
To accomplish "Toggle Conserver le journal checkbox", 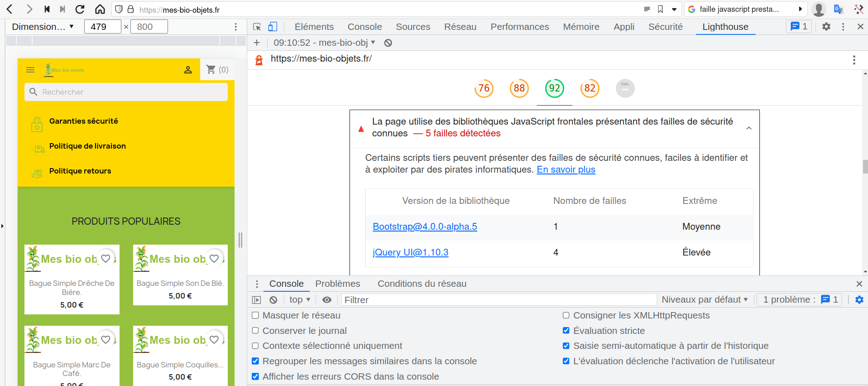I will point(255,331).
